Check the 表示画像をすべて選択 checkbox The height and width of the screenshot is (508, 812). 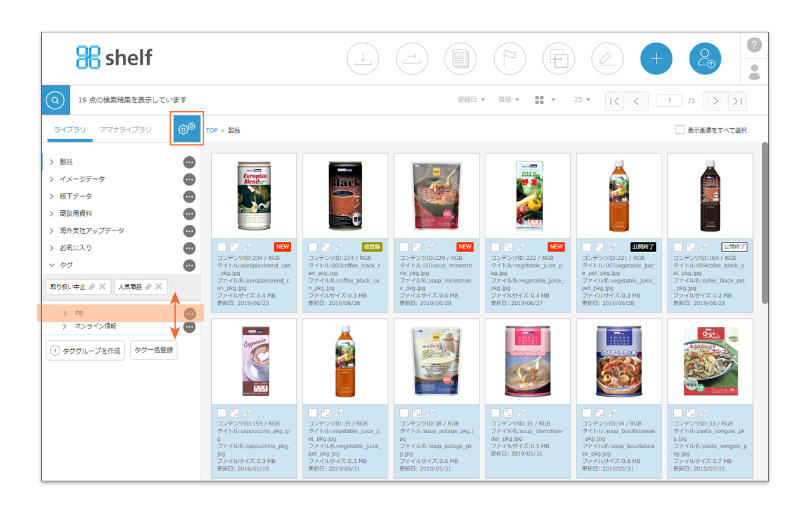coord(679,130)
